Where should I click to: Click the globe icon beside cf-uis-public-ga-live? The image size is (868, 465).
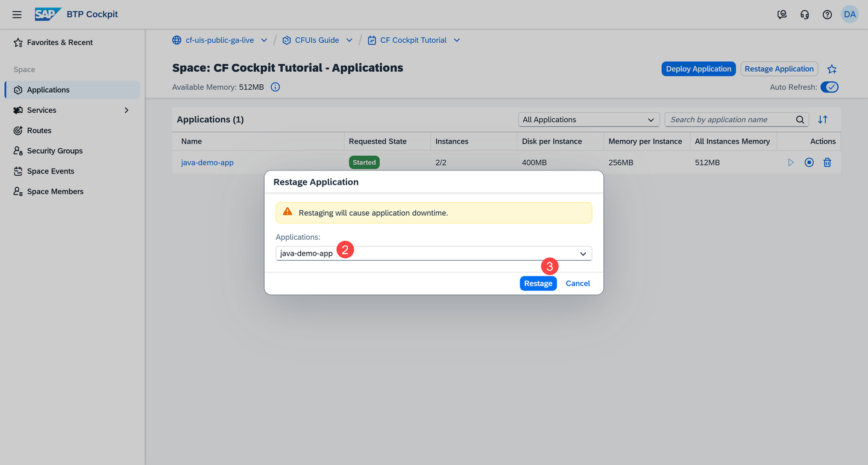pyautogui.click(x=177, y=40)
